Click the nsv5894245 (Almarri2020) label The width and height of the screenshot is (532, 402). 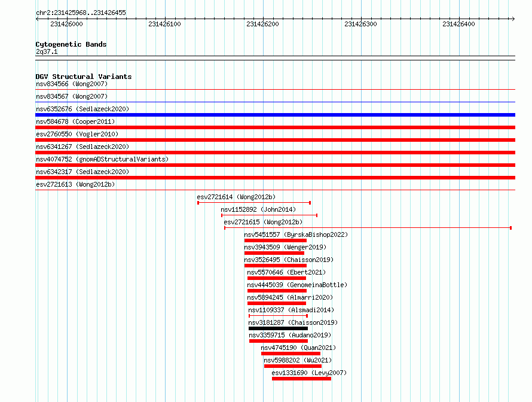pos(290,297)
